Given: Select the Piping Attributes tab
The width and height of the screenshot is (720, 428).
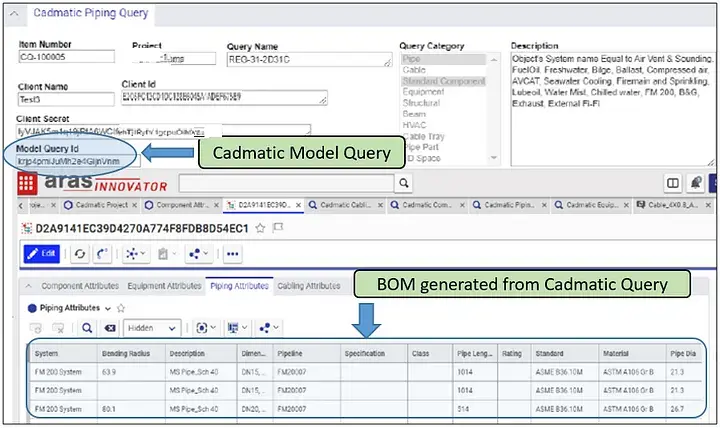Looking at the screenshot, I should [x=239, y=286].
